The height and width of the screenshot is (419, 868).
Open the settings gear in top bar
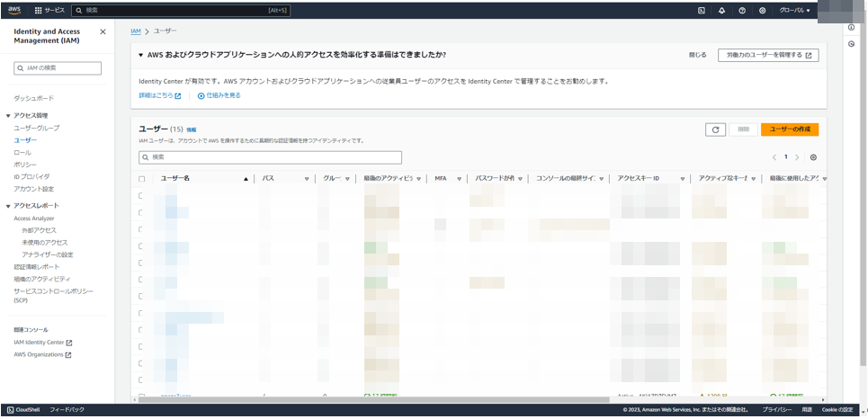tap(762, 11)
